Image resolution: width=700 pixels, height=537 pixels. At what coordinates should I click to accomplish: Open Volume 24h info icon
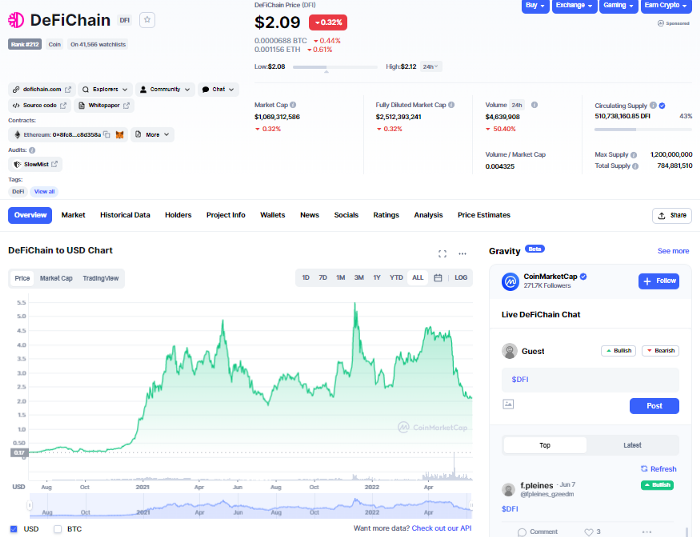pyautogui.click(x=534, y=105)
